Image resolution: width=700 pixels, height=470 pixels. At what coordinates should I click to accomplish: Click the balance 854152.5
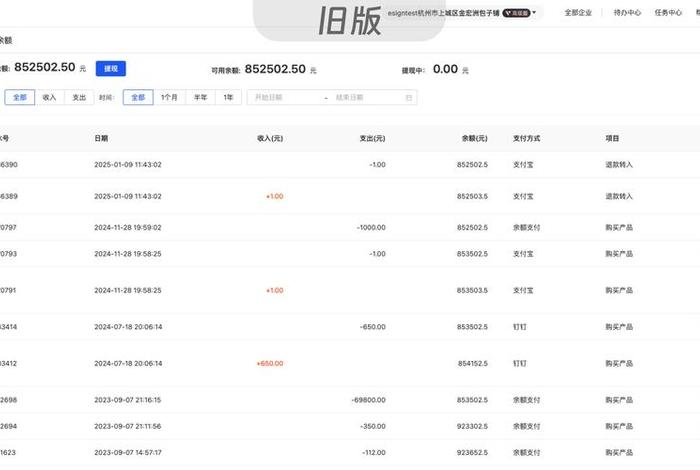(473, 364)
